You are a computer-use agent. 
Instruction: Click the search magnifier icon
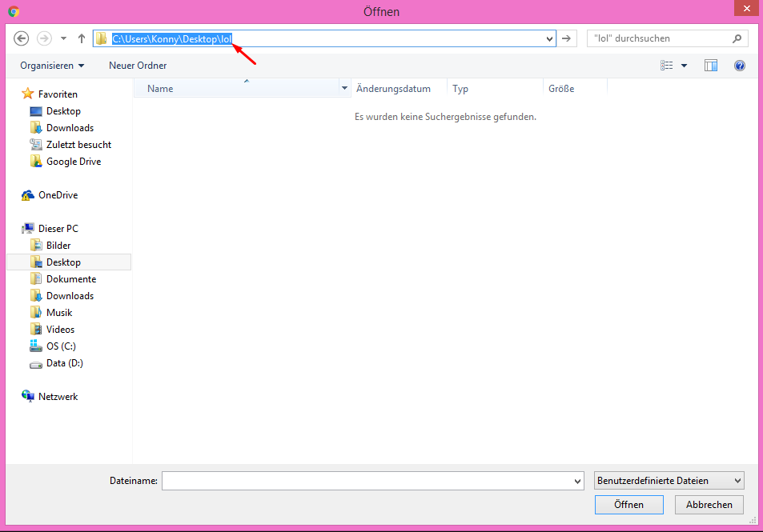(x=737, y=38)
